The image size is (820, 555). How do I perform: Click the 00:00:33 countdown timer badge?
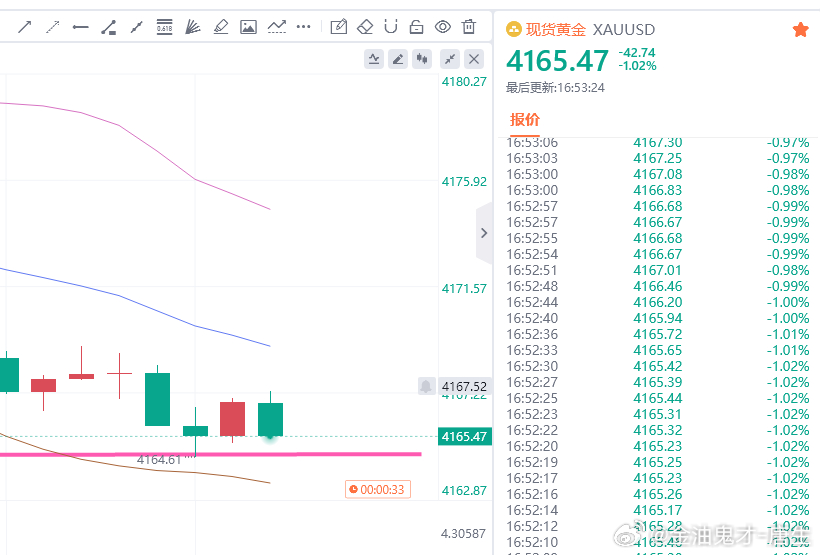[x=378, y=490]
